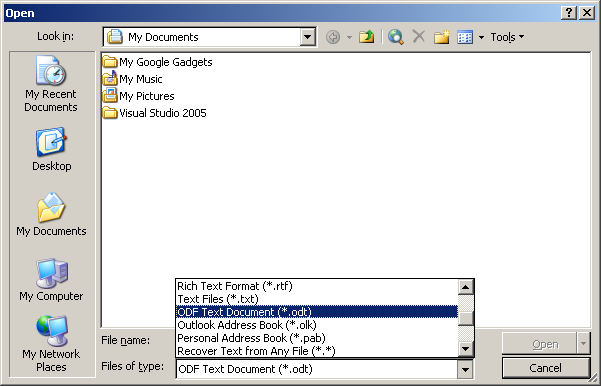This screenshot has height=386, width=601.
Task: Select Desktop in the places bar
Action: click(51, 149)
